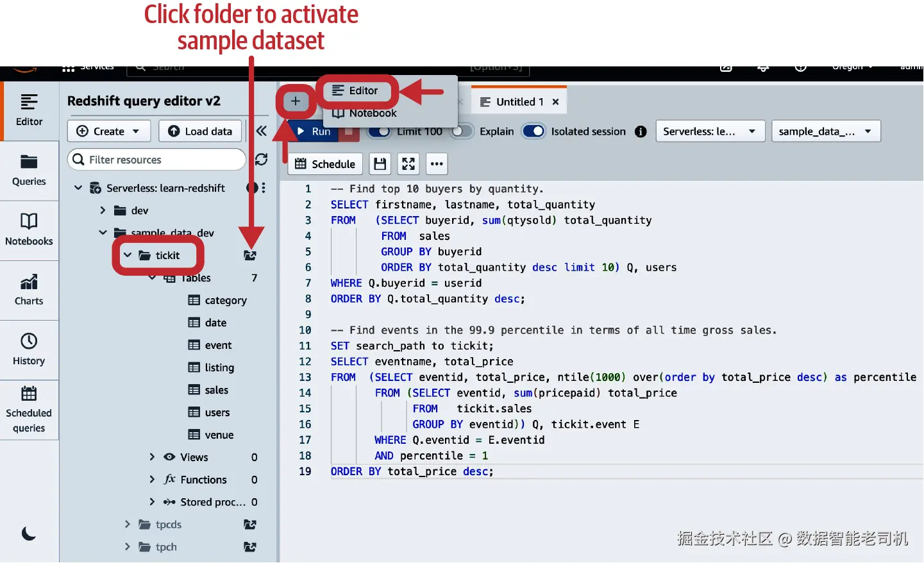This screenshot has width=924, height=563.
Task: Open Scheduled queries in sidebar
Action: 29,410
